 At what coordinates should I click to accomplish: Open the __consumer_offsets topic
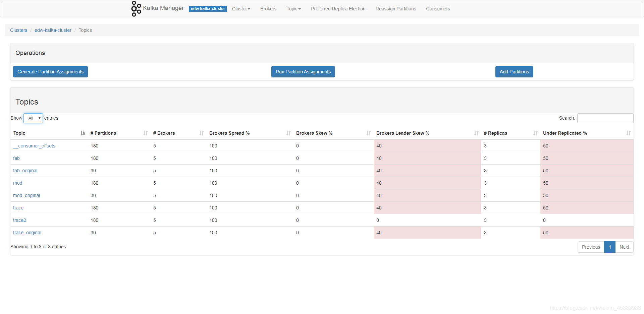tap(34, 146)
